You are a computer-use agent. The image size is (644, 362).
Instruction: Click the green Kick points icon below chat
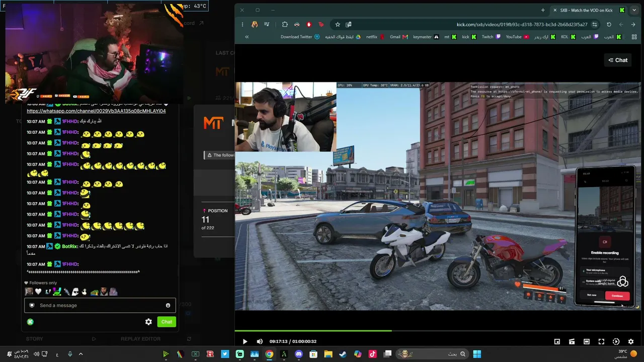(x=30, y=322)
